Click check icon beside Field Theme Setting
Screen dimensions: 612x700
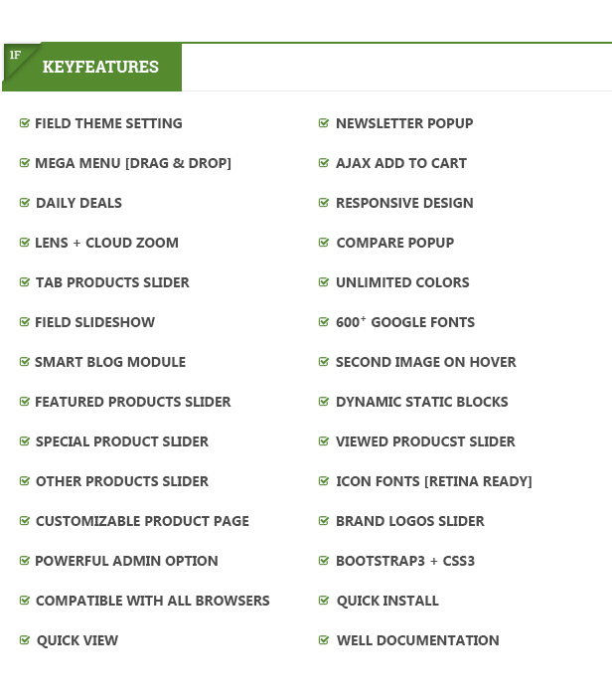tap(25, 123)
